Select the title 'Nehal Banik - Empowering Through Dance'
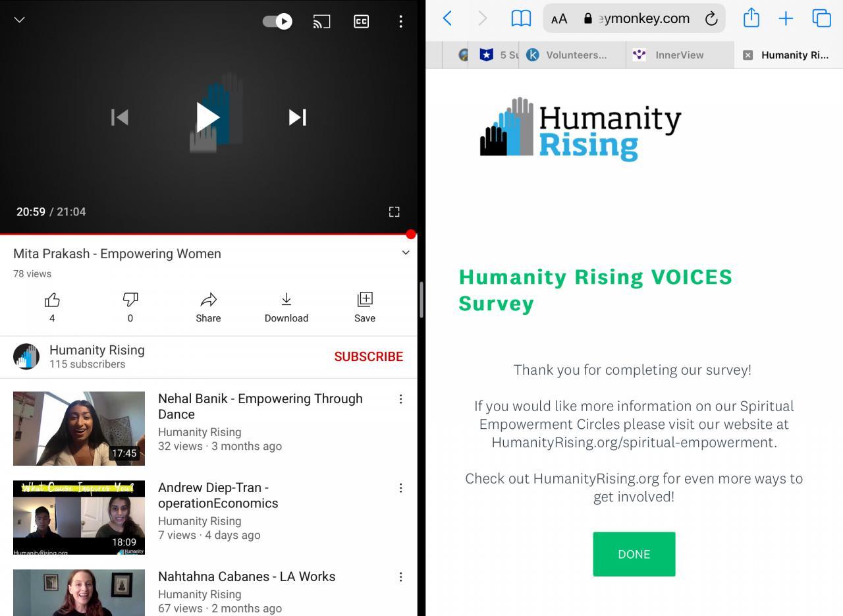This screenshot has width=843, height=616. [x=260, y=406]
